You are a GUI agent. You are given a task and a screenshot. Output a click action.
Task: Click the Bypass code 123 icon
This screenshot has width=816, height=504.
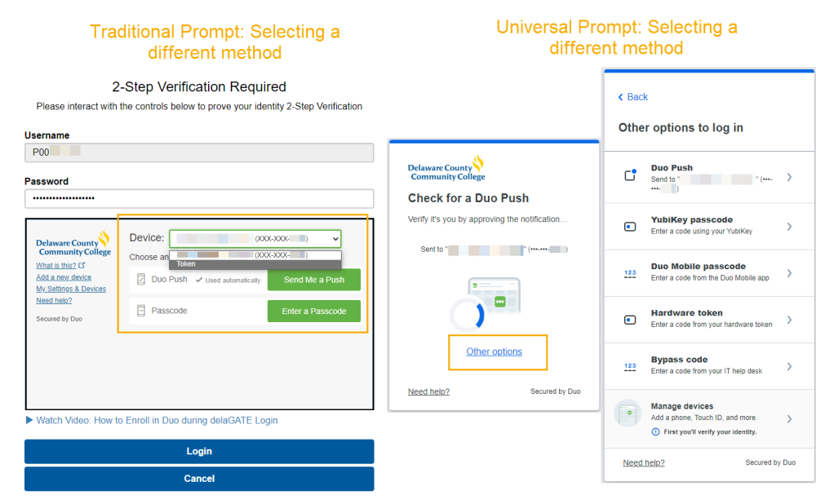630,367
